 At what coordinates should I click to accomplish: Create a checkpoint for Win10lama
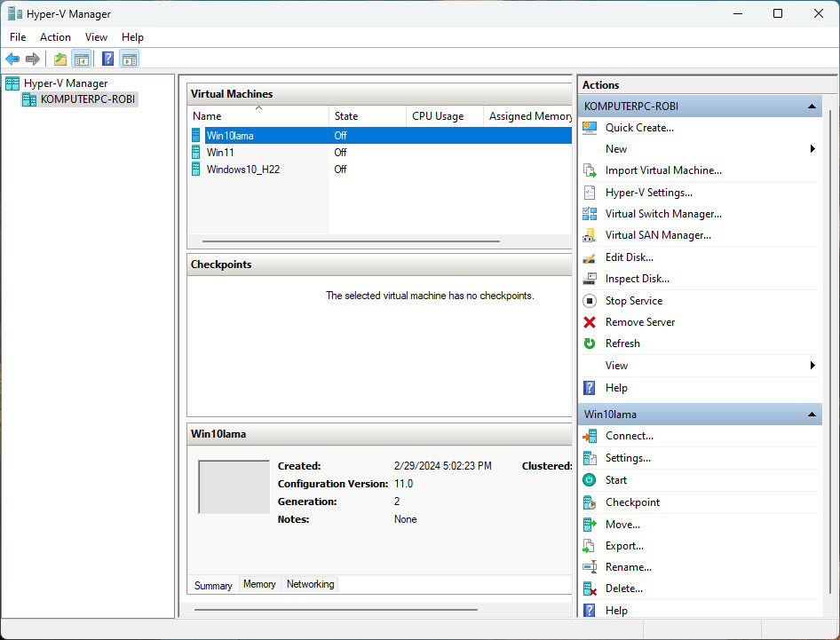(x=632, y=502)
